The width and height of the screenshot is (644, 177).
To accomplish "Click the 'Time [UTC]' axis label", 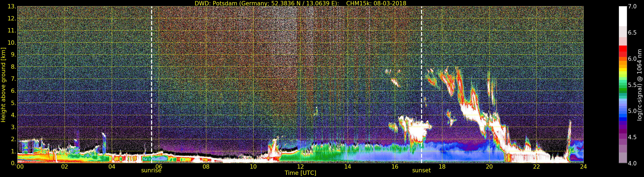I will coord(300,173).
